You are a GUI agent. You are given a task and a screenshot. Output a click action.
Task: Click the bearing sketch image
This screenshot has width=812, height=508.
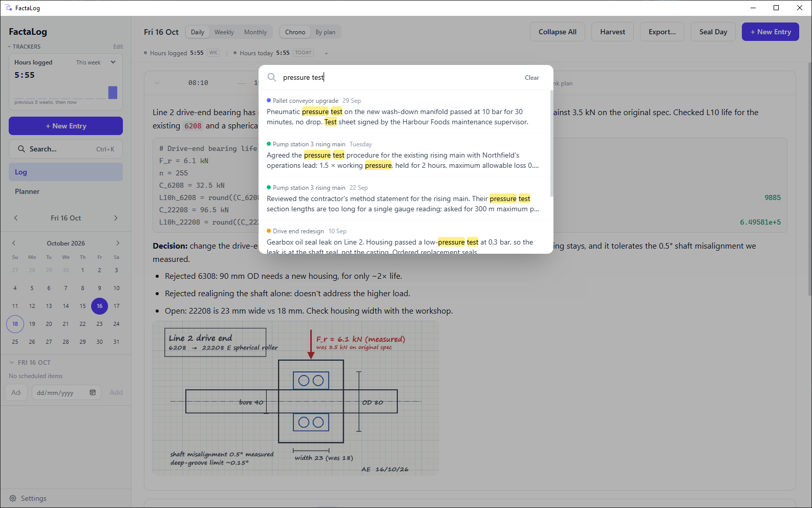296,399
